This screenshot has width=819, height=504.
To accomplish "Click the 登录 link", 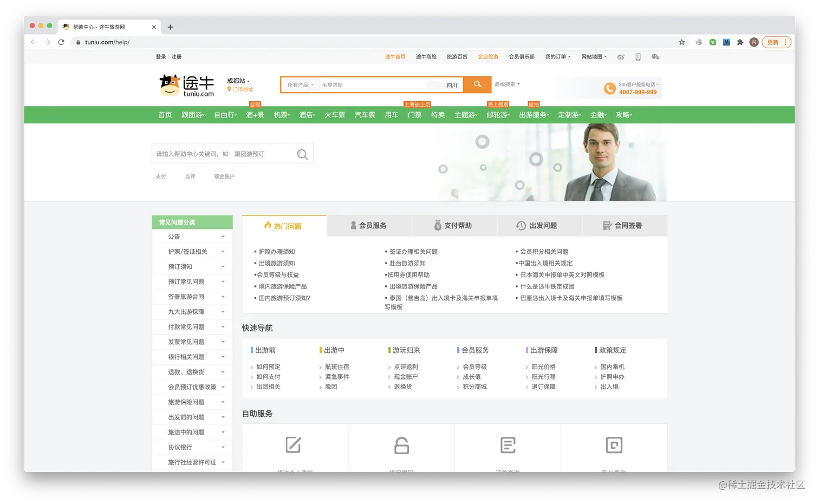I will tap(161, 57).
